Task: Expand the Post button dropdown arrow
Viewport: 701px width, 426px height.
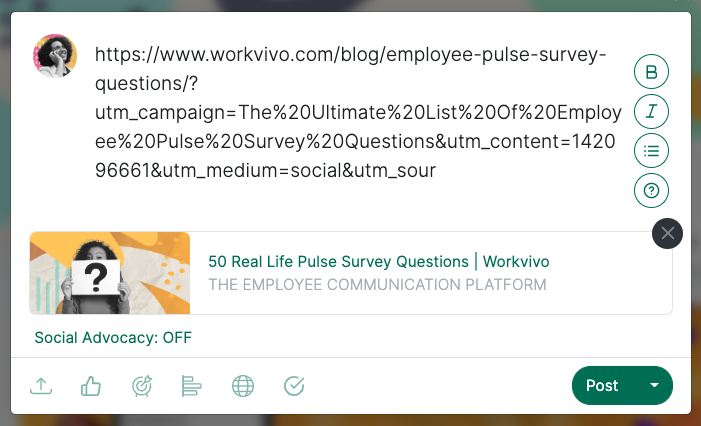Action: tap(655, 386)
